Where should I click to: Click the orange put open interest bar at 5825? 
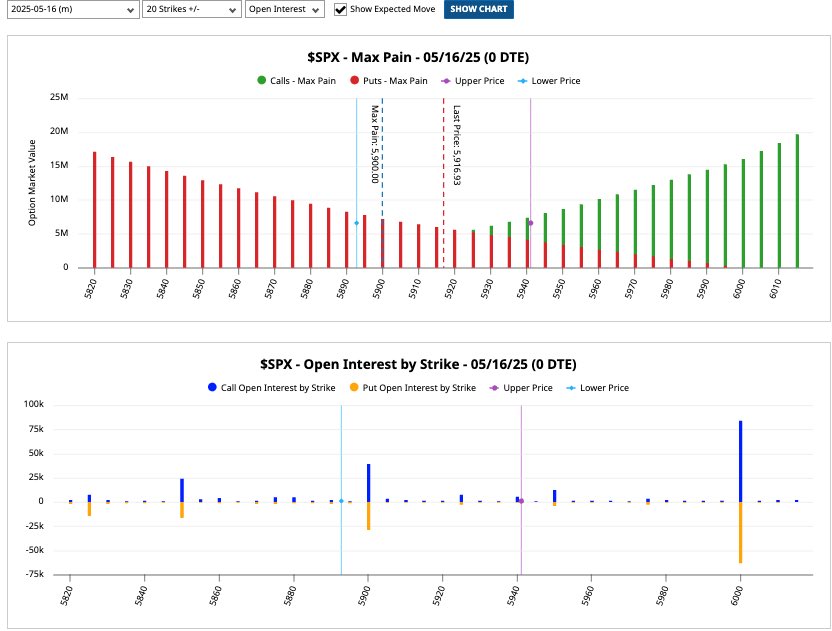[89, 509]
